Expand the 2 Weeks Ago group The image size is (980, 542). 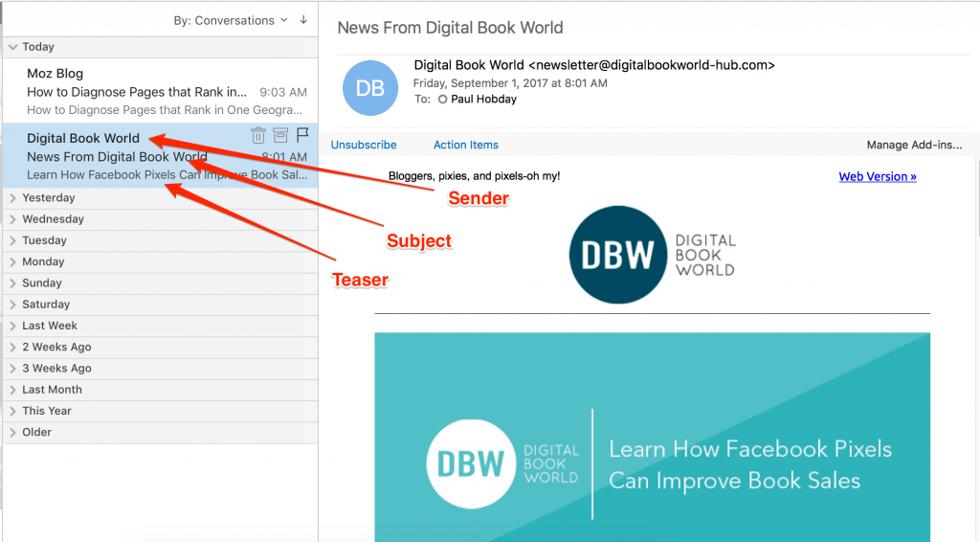(x=12, y=347)
